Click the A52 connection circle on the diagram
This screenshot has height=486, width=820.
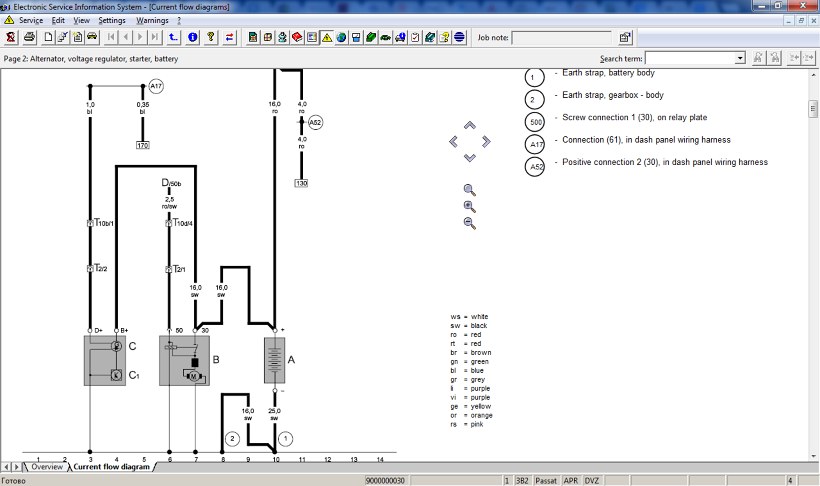point(315,122)
